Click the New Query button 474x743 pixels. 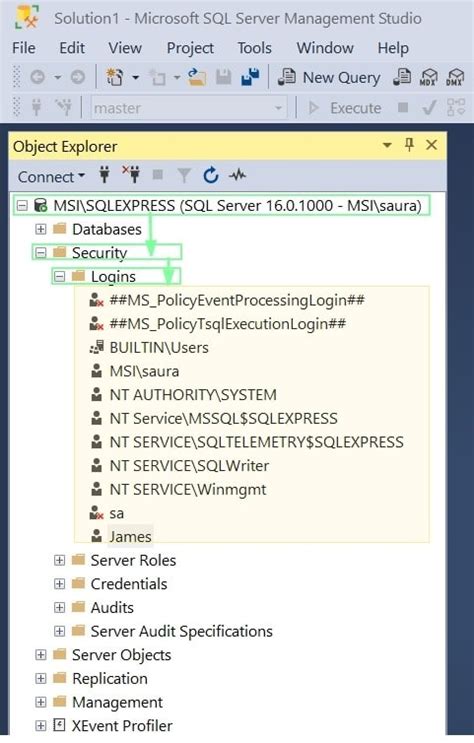(x=329, y=77)
